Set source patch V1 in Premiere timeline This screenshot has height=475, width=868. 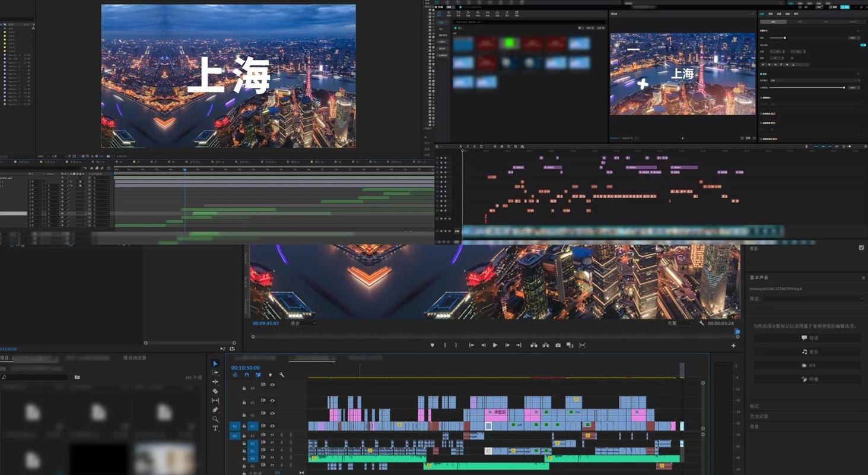click(235, 426)
